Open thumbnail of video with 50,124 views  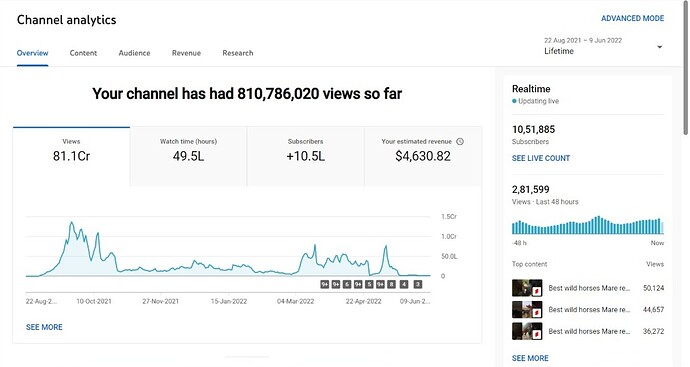pyautogui.click(x=527, y=288)
